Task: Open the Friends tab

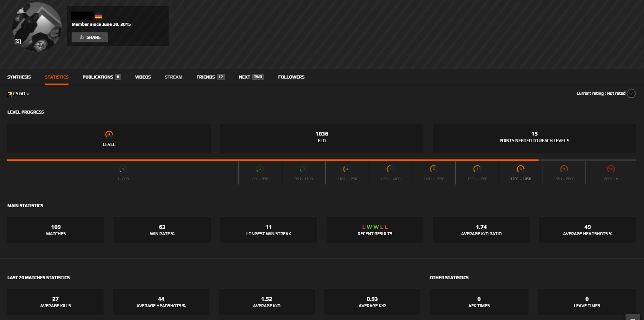Action: point(210,77)
